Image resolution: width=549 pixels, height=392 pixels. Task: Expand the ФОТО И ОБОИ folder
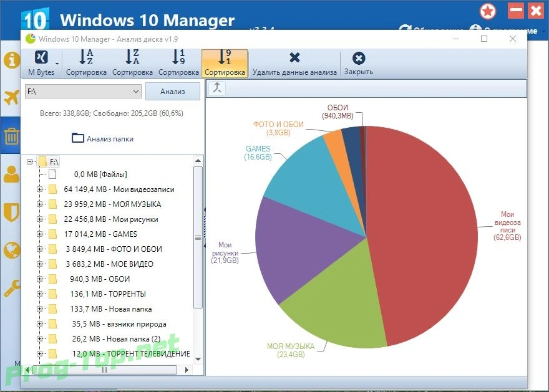tap(39, 249)
